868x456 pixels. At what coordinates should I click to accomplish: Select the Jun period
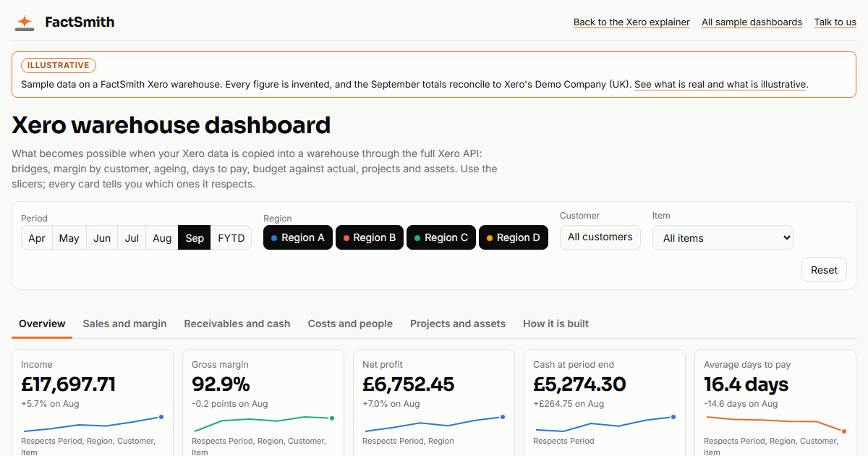click(102, 238)
